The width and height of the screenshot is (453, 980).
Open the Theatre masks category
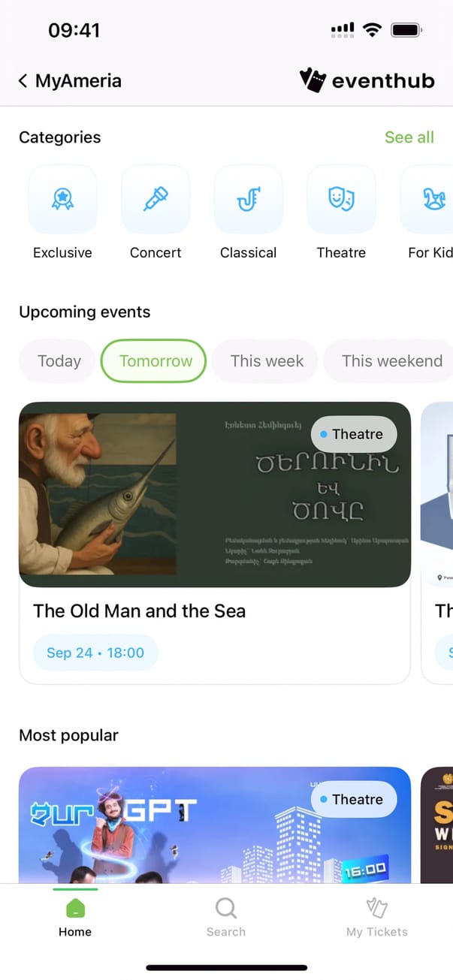341,200
